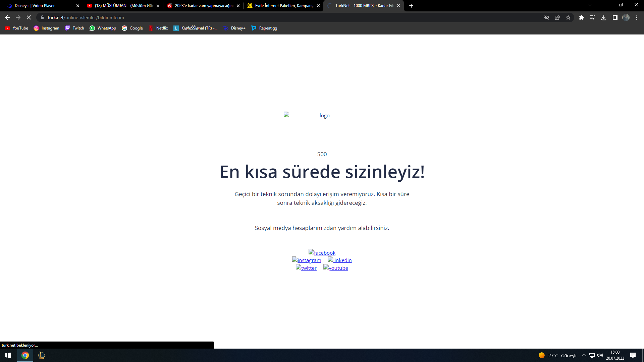Screen dimensions: 644x362
Task: Show hidden system tray icons
Action: pos(584,355)
